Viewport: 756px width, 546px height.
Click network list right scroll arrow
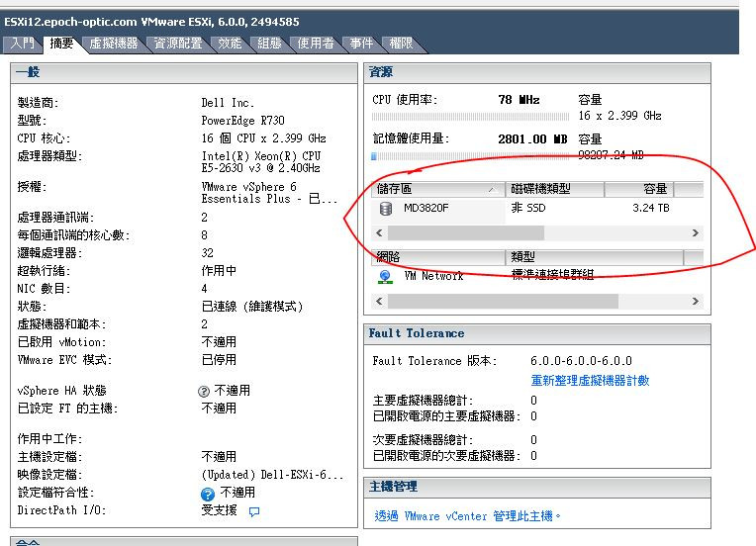tap(696, 302)
